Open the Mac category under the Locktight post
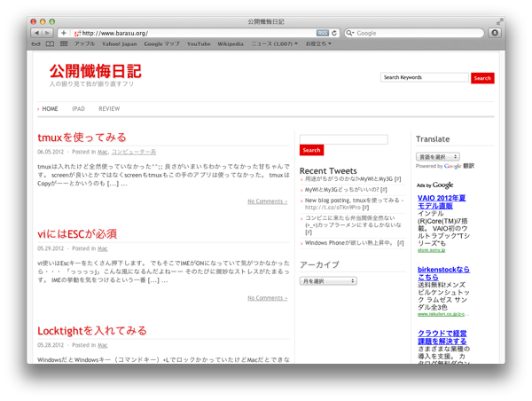This screenshot has height=401, width=532. pyautogui.click(x=103, y=345)
